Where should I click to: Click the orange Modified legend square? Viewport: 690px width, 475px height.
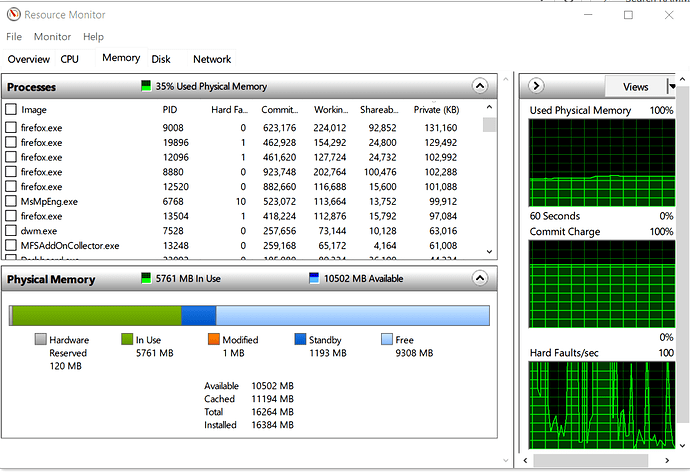point(212,340)
